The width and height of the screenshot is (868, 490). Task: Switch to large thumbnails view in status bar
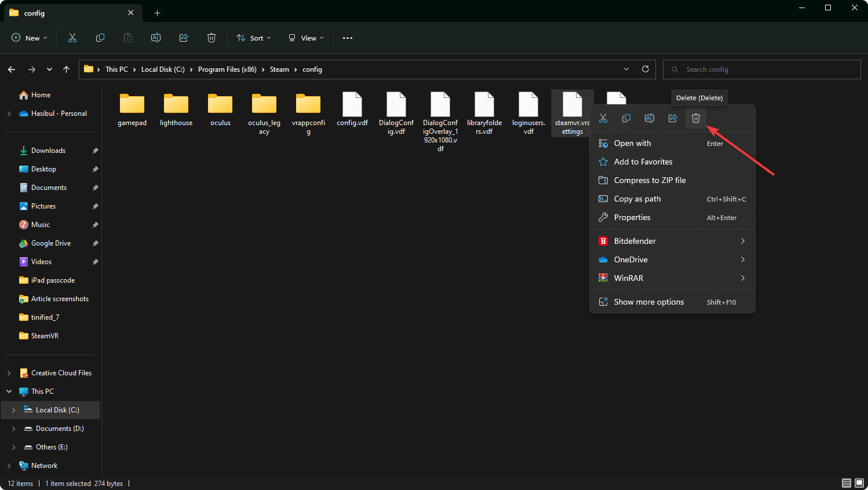859,483
